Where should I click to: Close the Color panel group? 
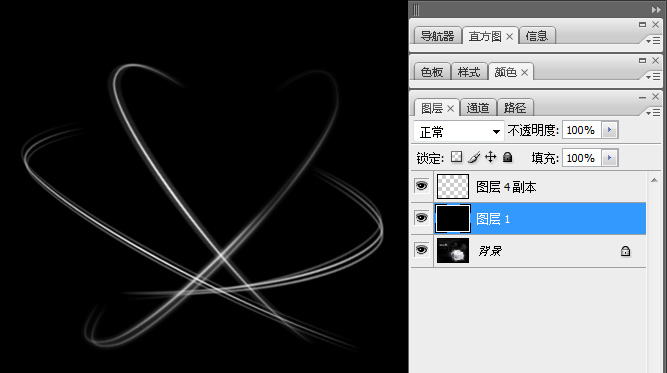pyautogui.click(x=656, y=60)
